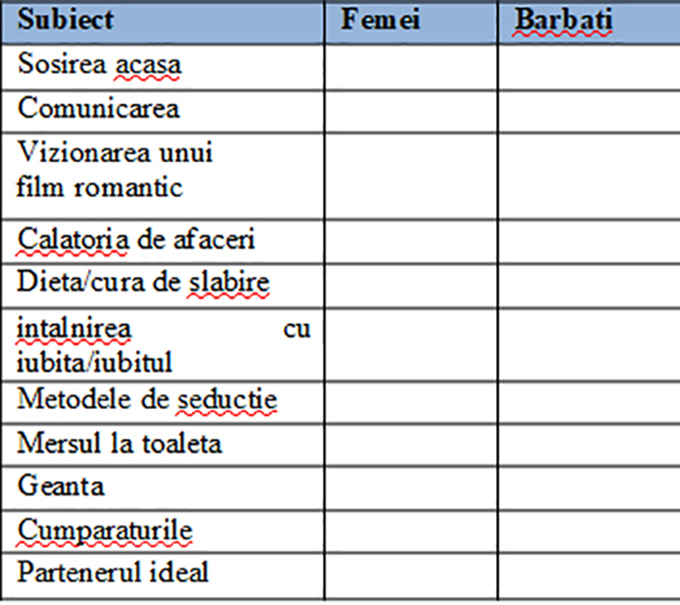The image size is (680, 605).
Task: Click Barbati cell for Partenerul ideal
Action: (590, 576)
